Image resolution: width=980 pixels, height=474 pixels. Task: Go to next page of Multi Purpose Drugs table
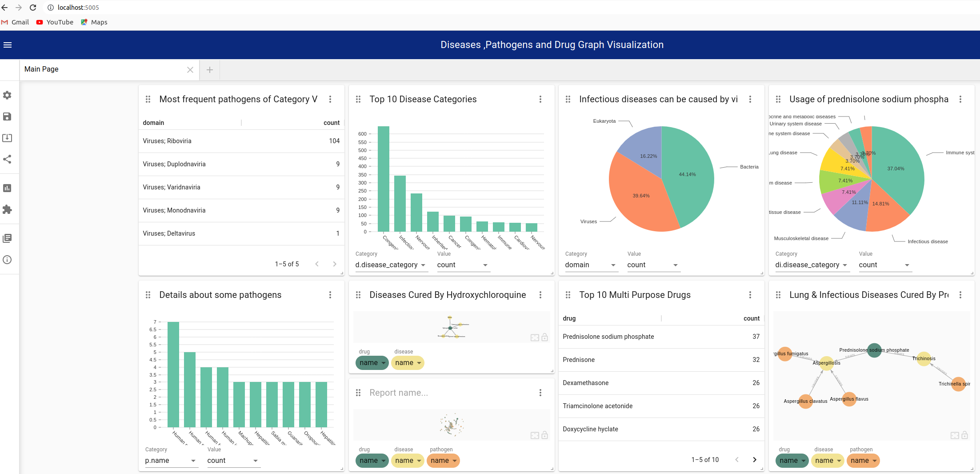point(755,459)
